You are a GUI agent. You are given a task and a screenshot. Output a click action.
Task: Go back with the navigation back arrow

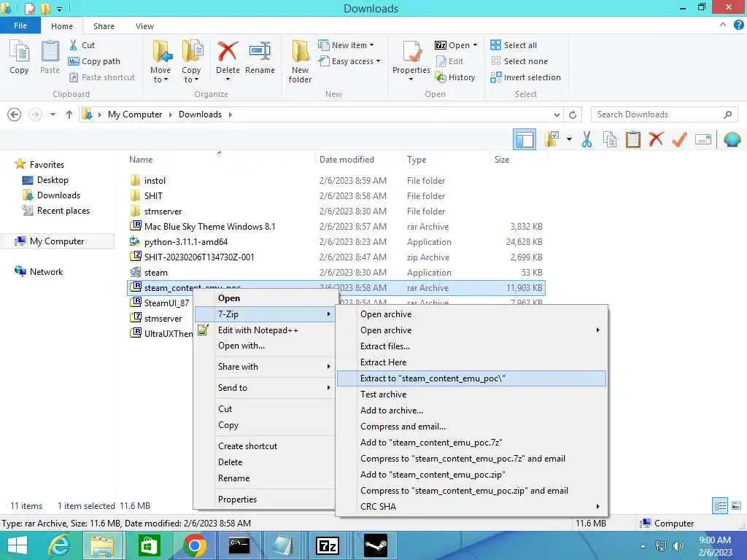point(15,114)
